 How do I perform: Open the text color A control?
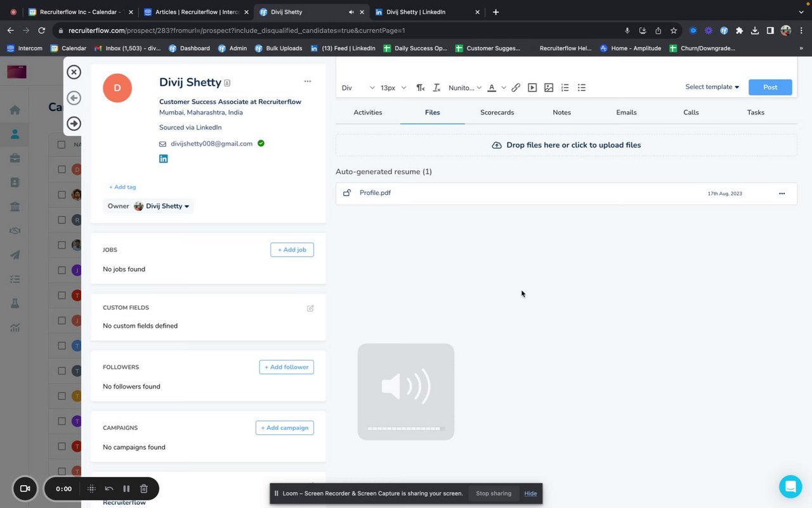point(492,88)
